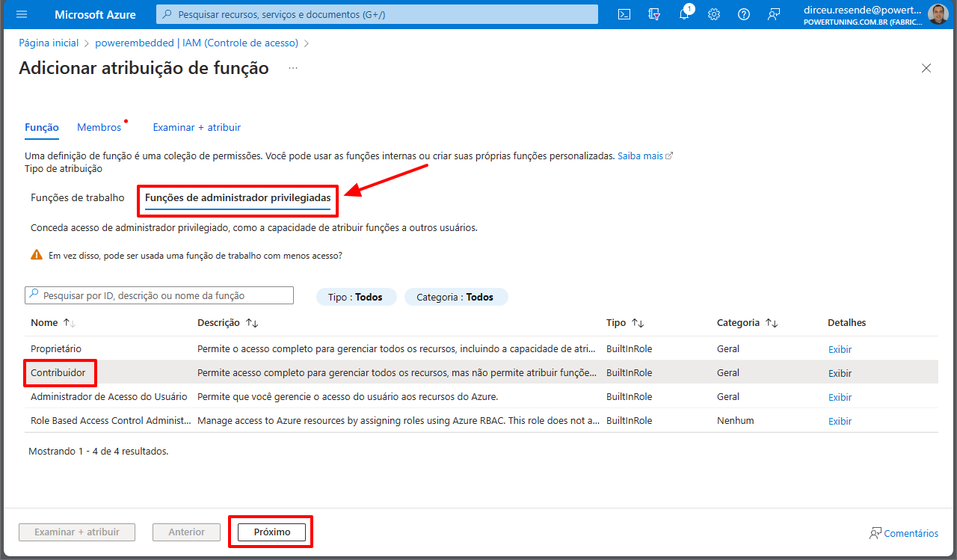
Task: Click the help question mark icon
Action: coord(744,14)
